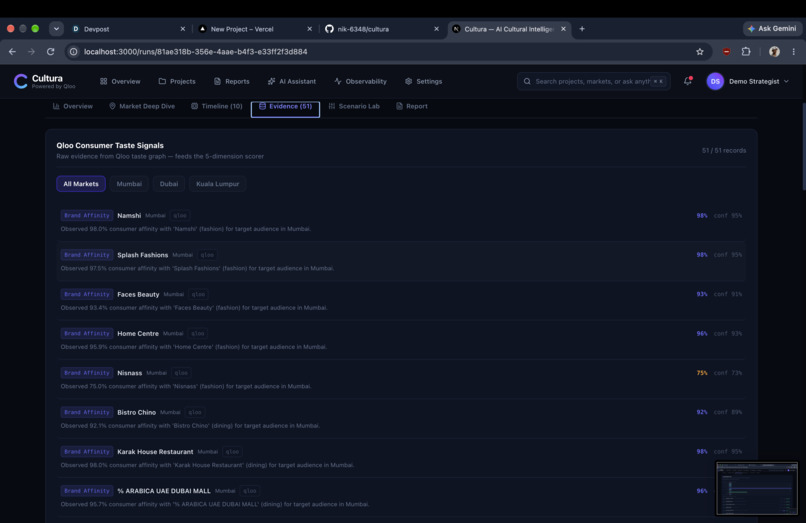Screen dimensions: 806x523
Task: Filter evidence by Mumbai
Action: [x=129, y=184]
